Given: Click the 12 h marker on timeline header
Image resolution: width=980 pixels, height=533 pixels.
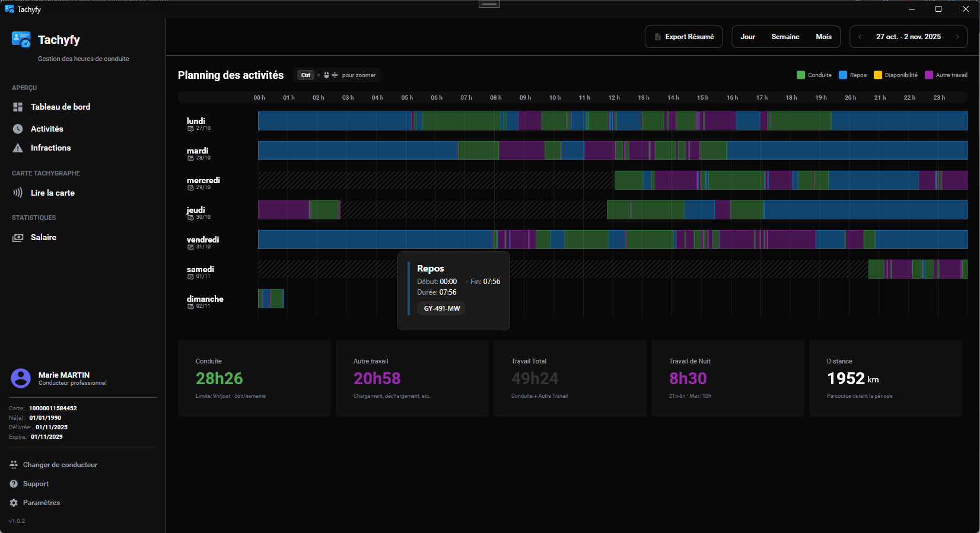Looking at the screenshot, I should pos(614,98).
